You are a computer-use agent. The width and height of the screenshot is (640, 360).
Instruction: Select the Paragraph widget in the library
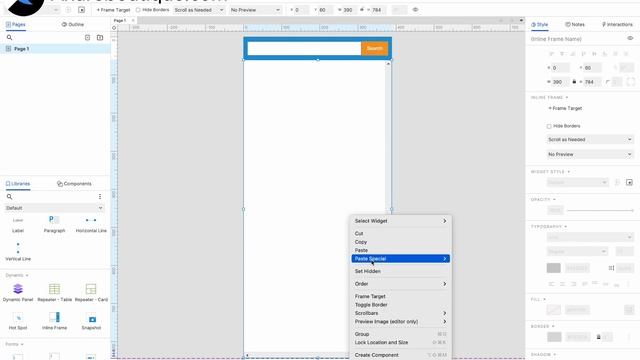[x=54, y=224]
